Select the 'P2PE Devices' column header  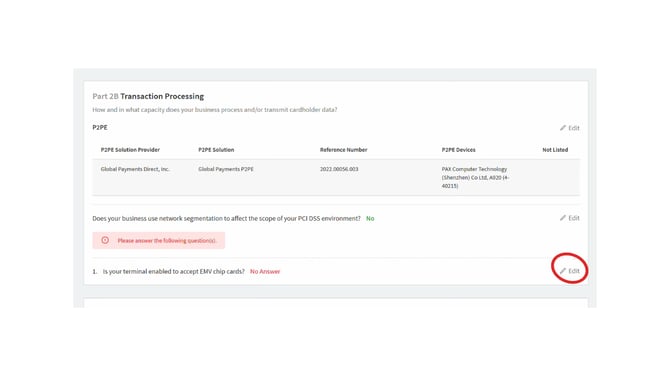pos(458,150)
